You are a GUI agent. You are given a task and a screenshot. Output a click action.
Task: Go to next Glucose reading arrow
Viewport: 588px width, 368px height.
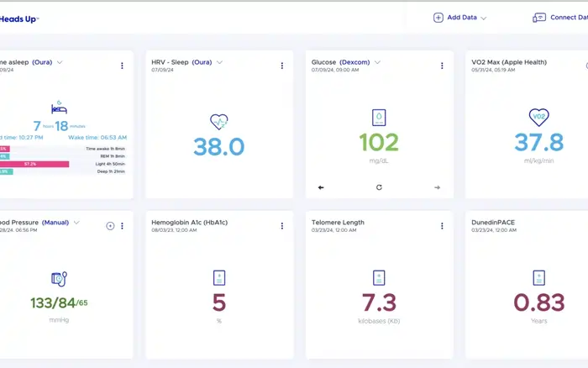(438, 187)
